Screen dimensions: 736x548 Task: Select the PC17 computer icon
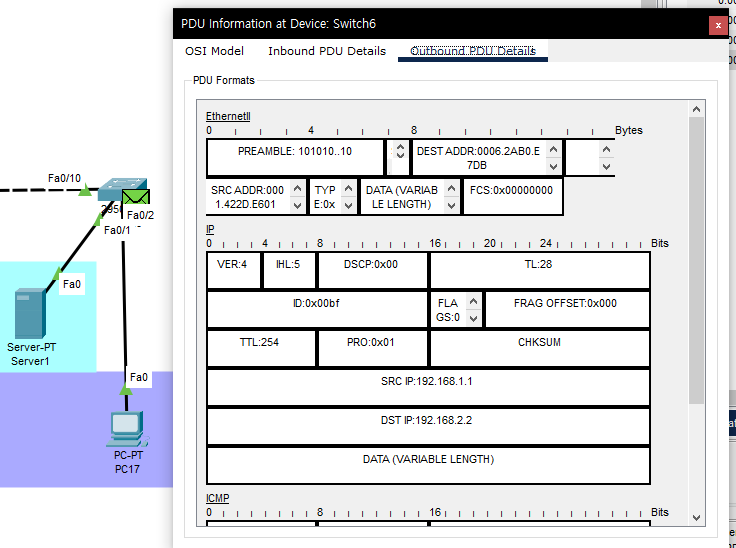128,429
